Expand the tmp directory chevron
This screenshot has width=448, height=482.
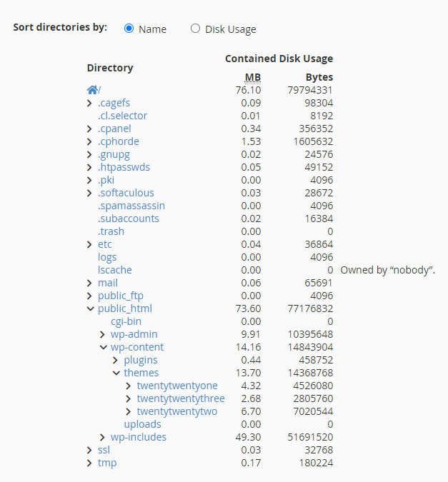(x=89, y=463)
